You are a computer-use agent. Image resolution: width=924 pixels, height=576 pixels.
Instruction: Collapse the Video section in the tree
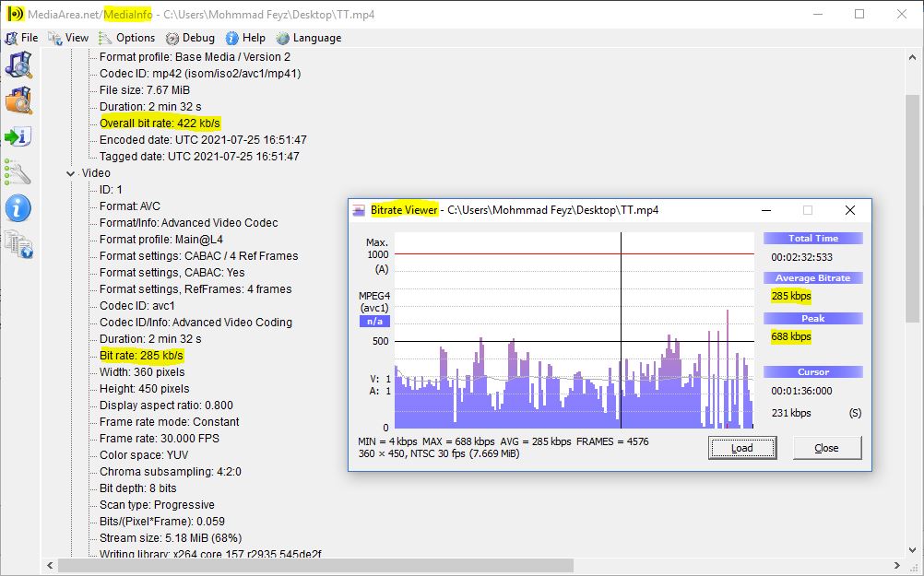click(x=71, y=173)
